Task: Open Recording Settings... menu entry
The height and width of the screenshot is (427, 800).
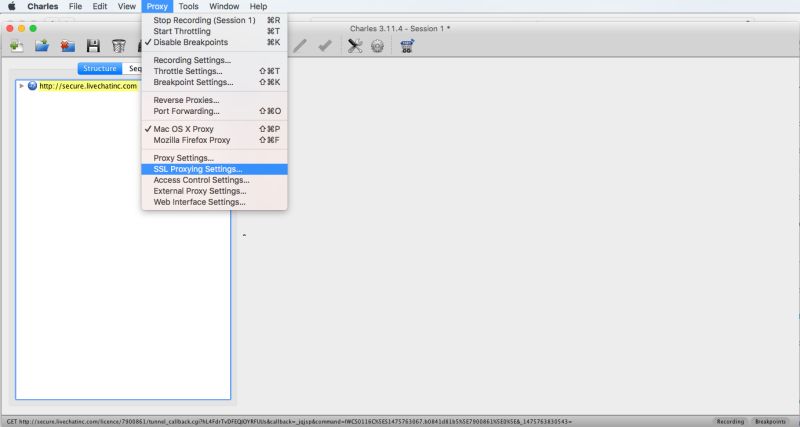Action: (x=214, y=60)
